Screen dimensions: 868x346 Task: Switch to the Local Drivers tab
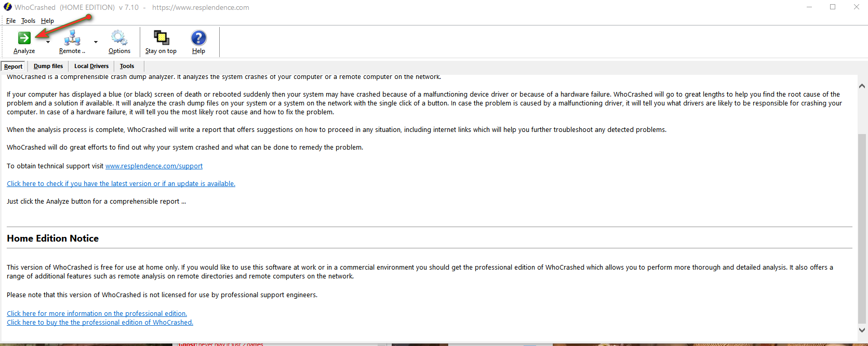(x=91, y=66)
